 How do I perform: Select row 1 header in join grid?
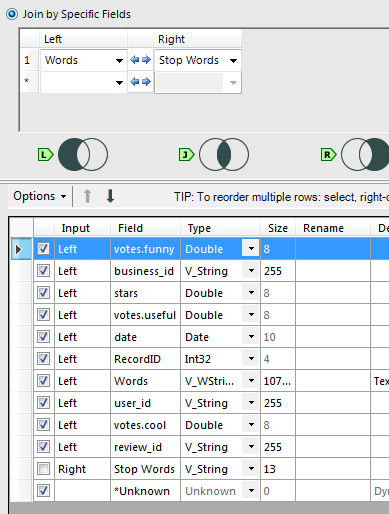[x=30, y=60]
